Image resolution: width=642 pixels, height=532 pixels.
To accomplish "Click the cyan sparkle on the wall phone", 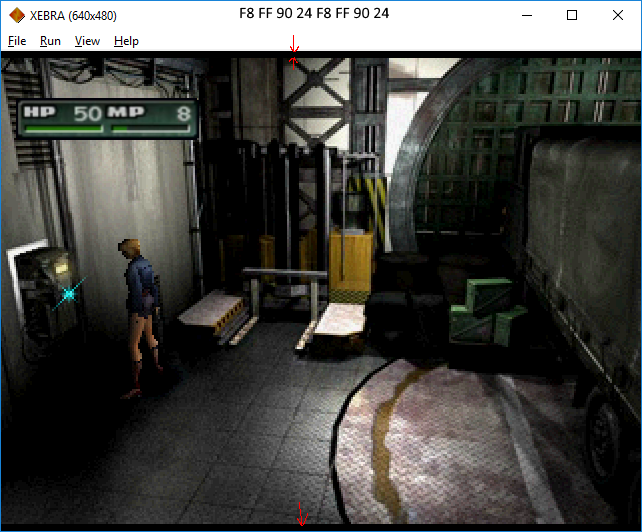I will pyautogui.click(x=69, y=294).
